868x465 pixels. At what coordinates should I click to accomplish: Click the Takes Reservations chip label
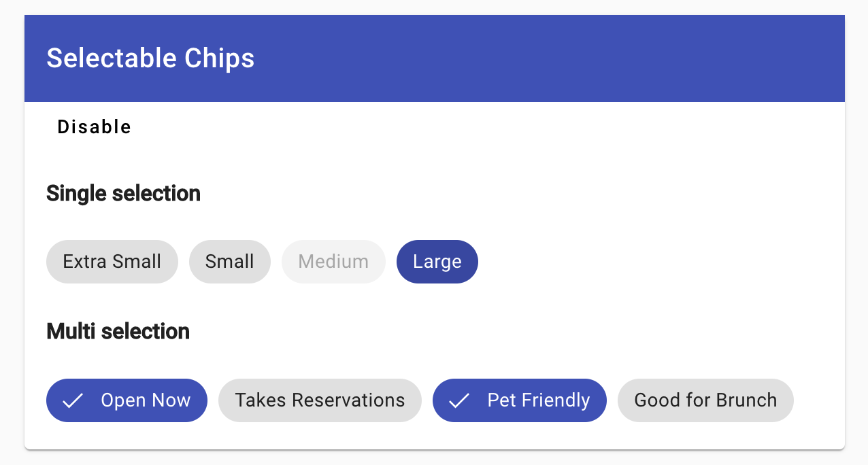[320, 400]
